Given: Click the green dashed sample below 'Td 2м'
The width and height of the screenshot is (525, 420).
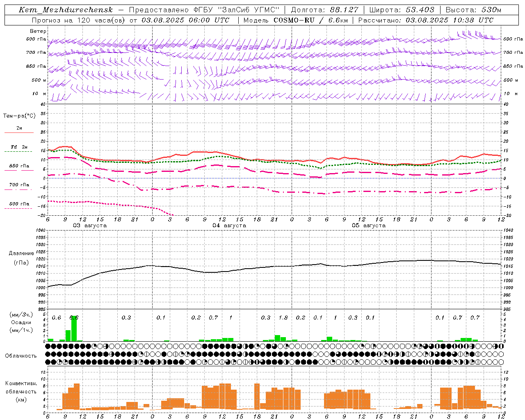Looking at the screenshot, I should pos(19,151).
